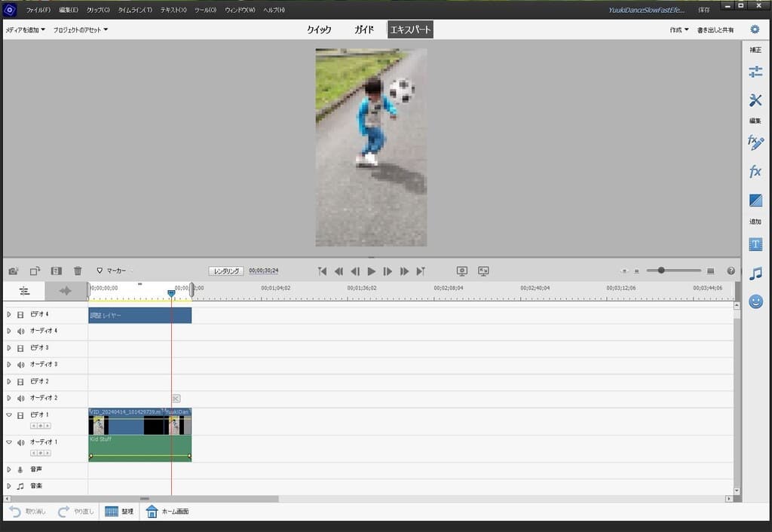This screenshot has width=772, height=532.
Task: Toggle the ビデオ 4 track video icon
Action: coord(20,314)
